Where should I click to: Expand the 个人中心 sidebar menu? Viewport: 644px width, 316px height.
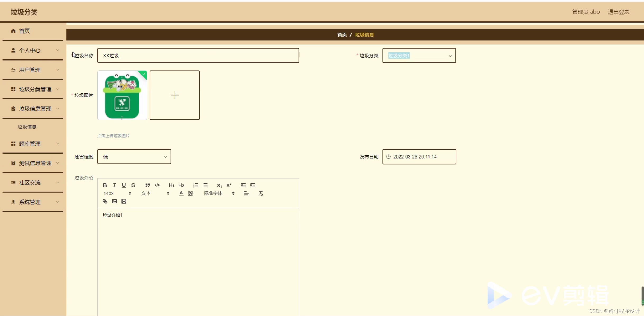click(33, 50)
